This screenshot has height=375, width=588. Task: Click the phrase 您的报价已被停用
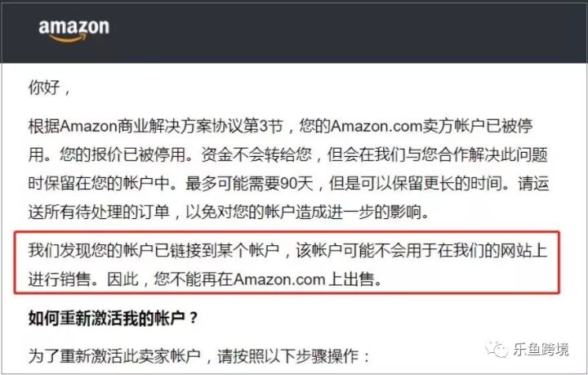[x=122, y=155]
